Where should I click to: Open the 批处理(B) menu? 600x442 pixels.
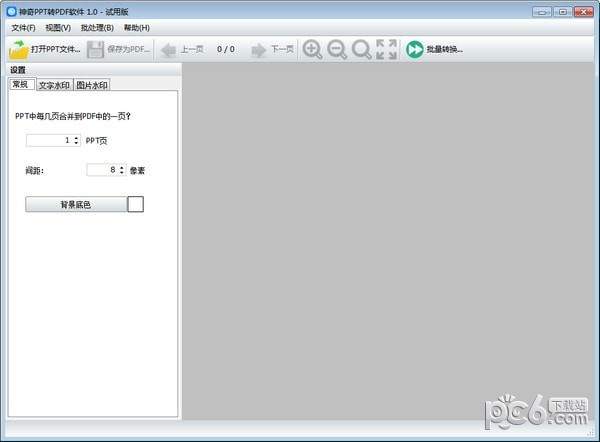97,28
